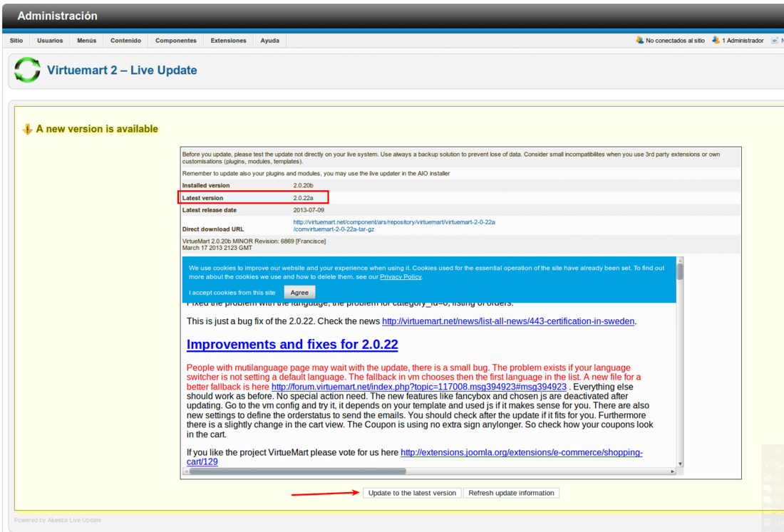Click the installed version value 2.0.20b
The width and height of the screenshot is (784, 532).
303,185
